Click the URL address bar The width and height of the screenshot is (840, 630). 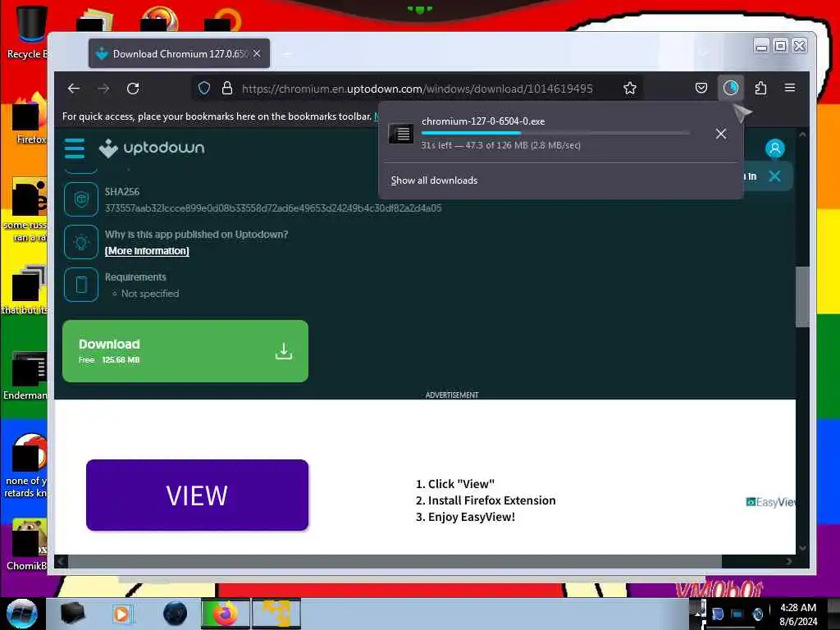click(418, 89)
